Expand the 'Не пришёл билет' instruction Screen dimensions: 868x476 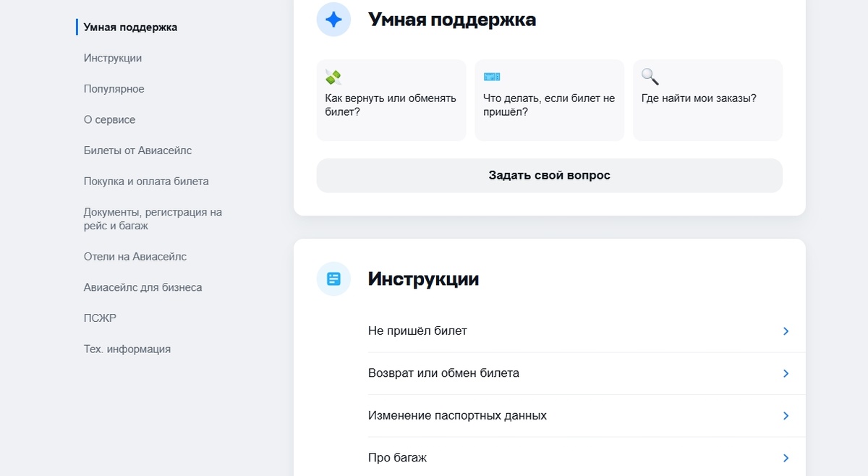point(579,331)
